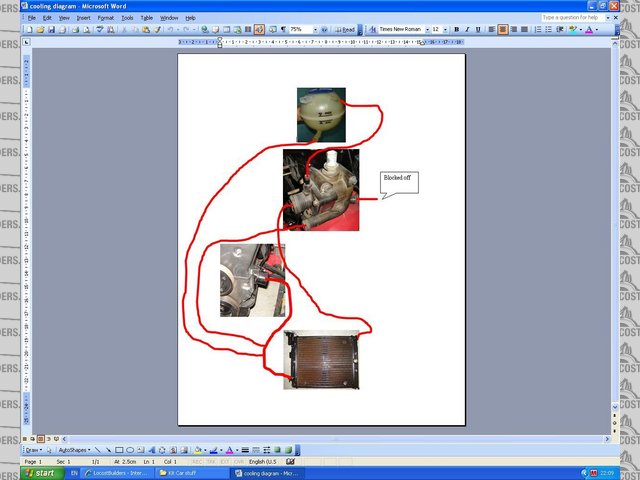Click the Font Color button in Drawing toolbar
Image resolution: width=640 pixels, height=480 pixels.
click(229, 450)
